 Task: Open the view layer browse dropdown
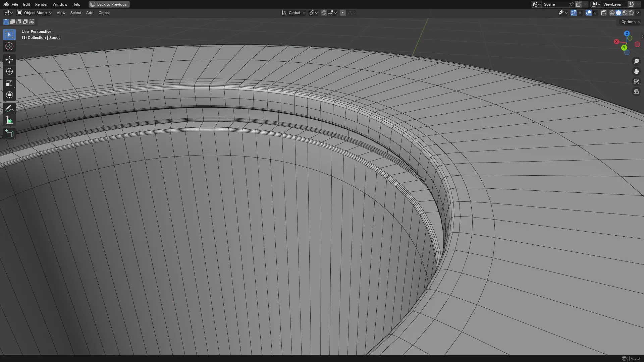pos(596,4)
